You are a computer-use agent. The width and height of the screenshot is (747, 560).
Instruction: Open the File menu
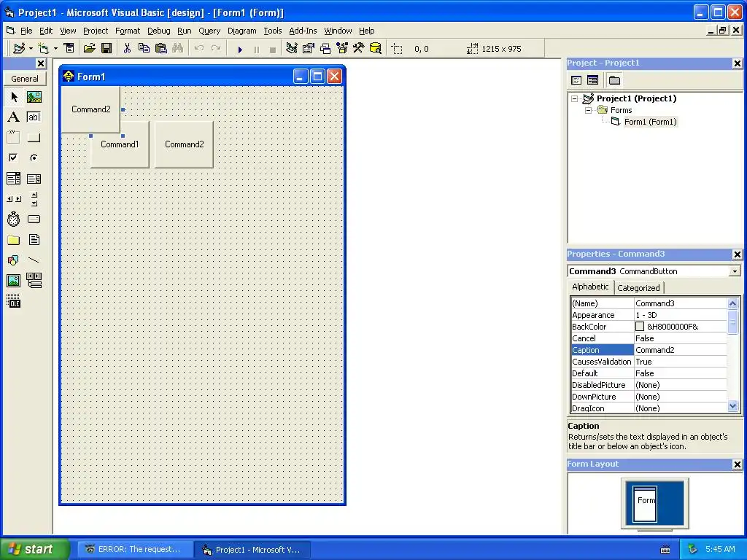click(26, 31)
